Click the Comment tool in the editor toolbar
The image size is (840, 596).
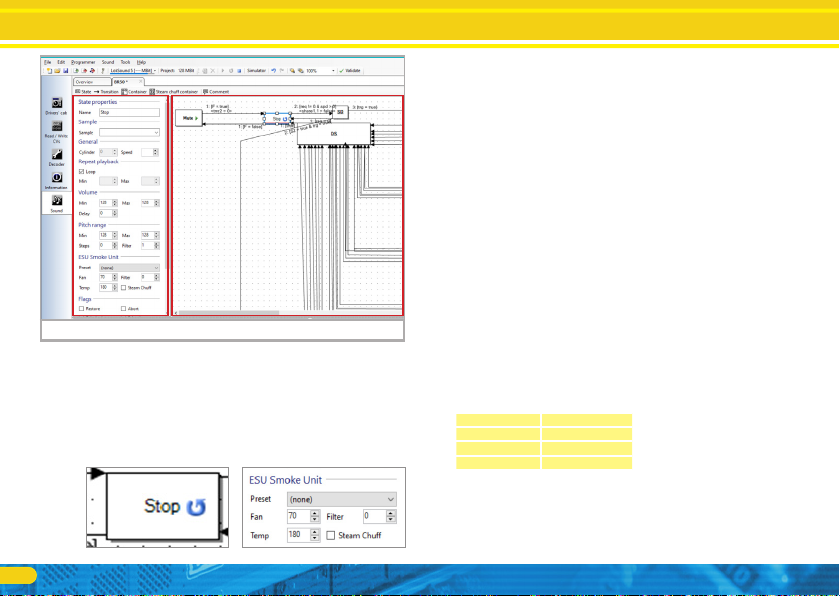tap(216, 91)
